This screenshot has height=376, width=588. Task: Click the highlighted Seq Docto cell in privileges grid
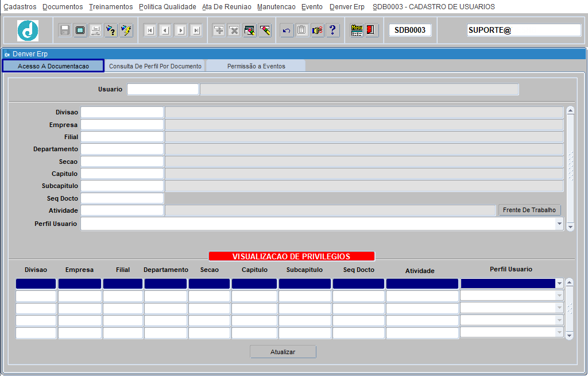[x=358, y=283]
